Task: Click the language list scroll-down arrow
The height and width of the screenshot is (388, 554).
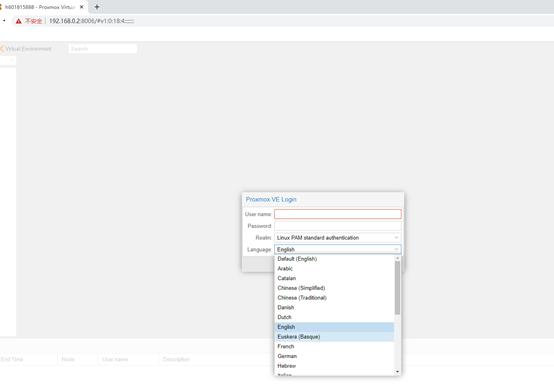Action: coord(397,372)
